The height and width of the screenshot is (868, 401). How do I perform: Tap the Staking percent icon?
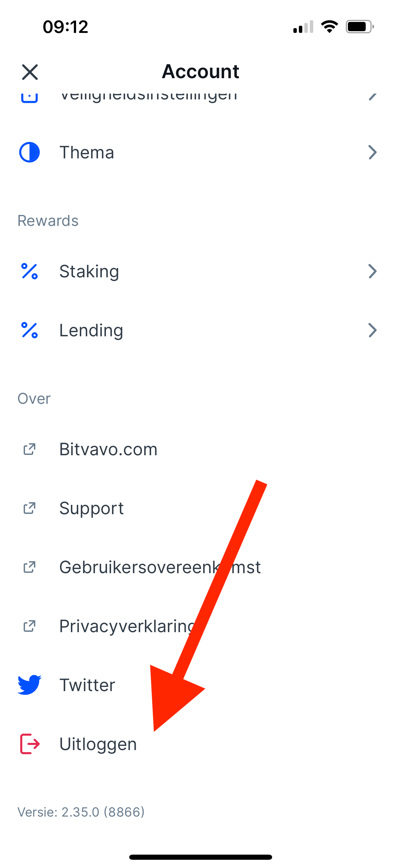pyautogui.click(x=29, y=271)
